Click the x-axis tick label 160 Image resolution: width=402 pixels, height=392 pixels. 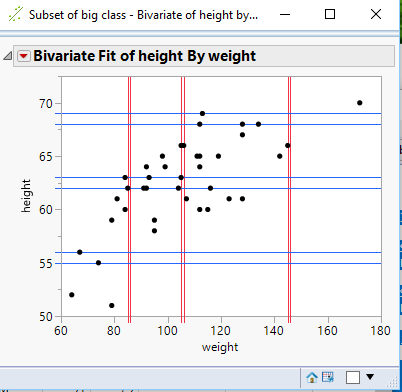tap(328, 331)
